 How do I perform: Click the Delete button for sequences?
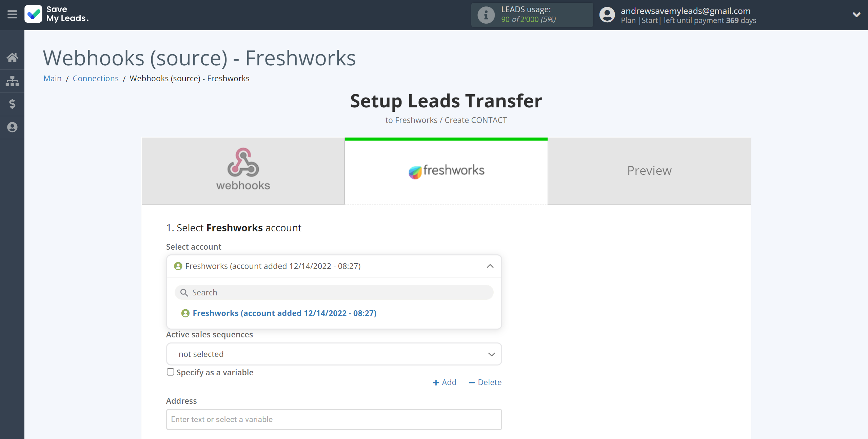tap(485, 382)
